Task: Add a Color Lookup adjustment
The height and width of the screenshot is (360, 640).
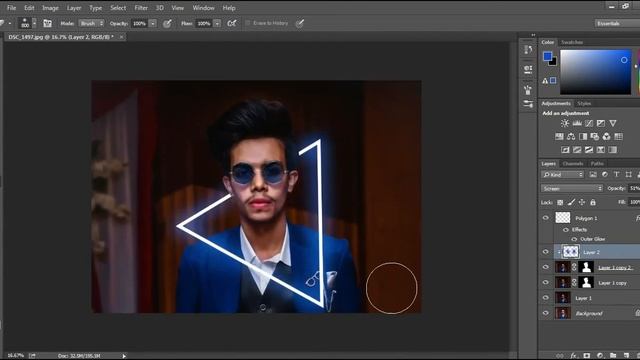Action: coord(618,137)
